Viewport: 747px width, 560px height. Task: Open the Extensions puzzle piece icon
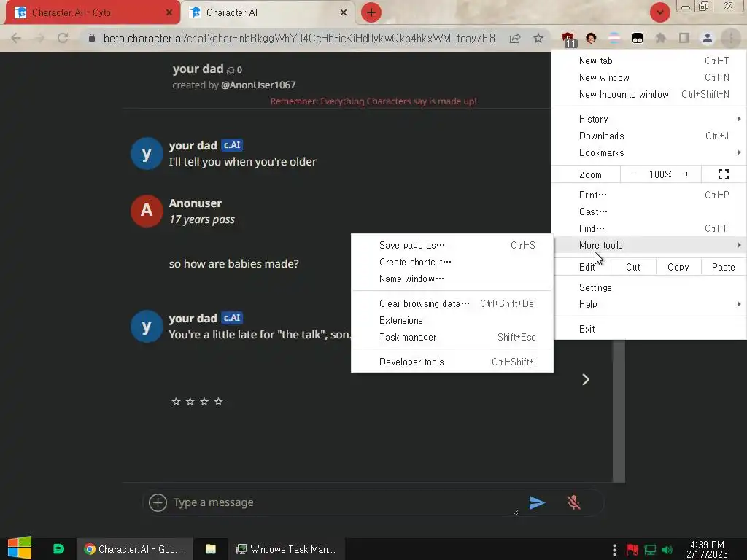tap(661, 38)
